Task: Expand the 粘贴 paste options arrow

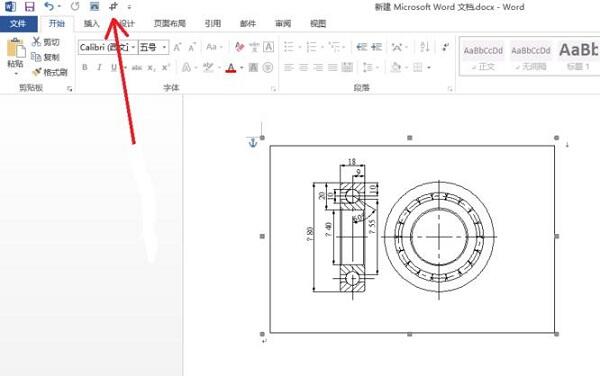Action: 16,73
